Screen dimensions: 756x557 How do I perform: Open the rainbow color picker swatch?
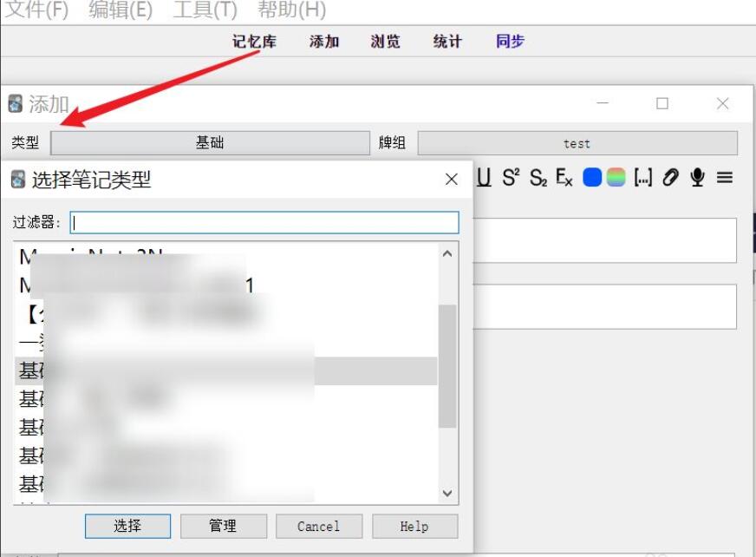pyautogui.click(x=616, y=178)
